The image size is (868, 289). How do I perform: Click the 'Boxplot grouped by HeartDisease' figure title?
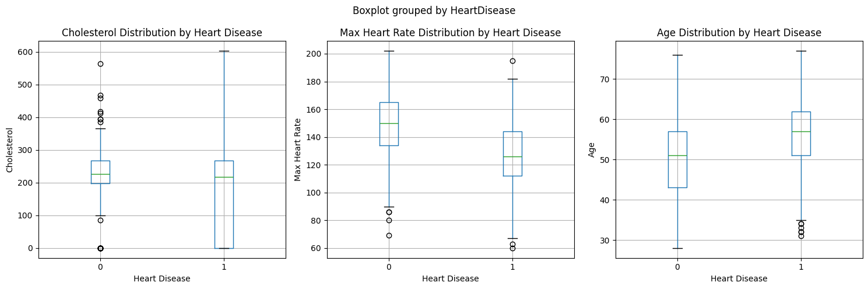434,11
